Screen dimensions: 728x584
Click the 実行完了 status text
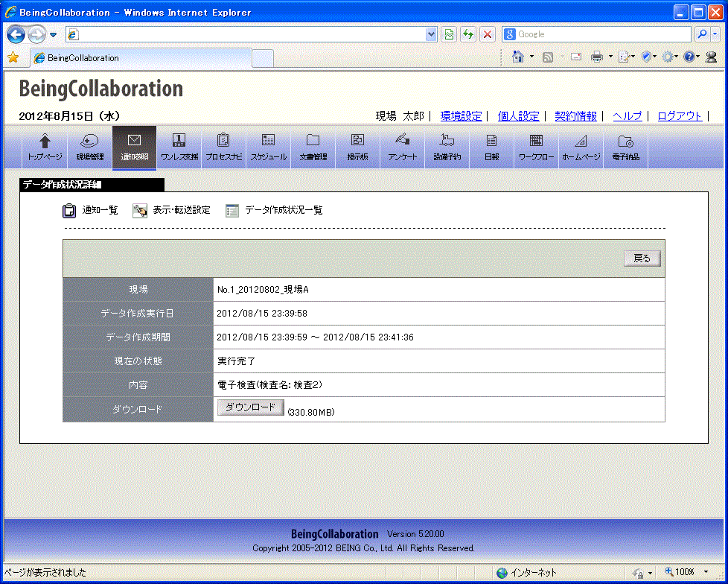tap(236, 361)
